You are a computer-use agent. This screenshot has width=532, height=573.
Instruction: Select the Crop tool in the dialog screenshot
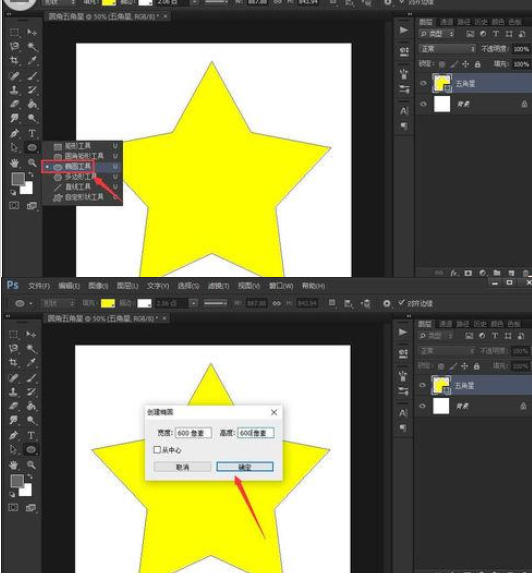pyautogui.click(x=14, y=362)
